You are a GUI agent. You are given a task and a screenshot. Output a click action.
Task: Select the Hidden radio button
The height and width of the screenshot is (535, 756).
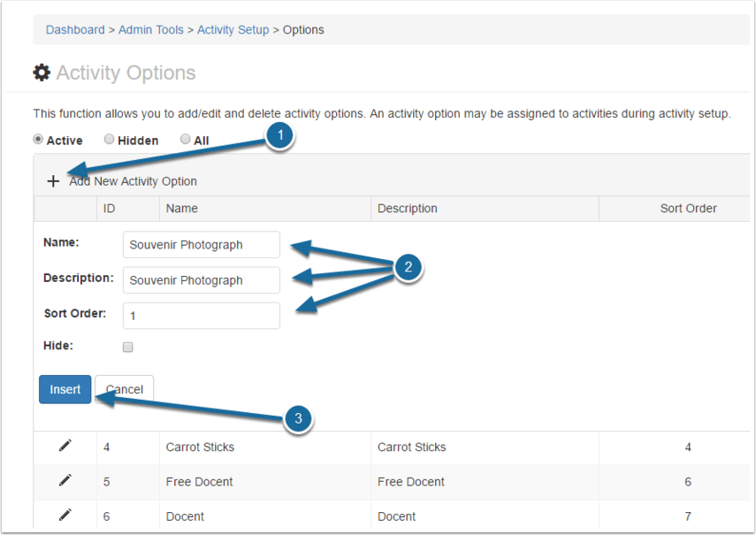tap(109, 140)
